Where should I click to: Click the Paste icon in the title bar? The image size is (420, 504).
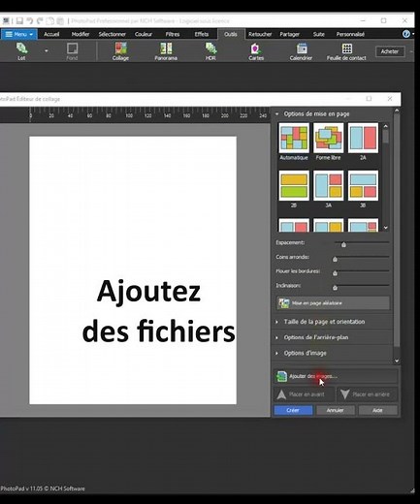[x=60, y=21]
